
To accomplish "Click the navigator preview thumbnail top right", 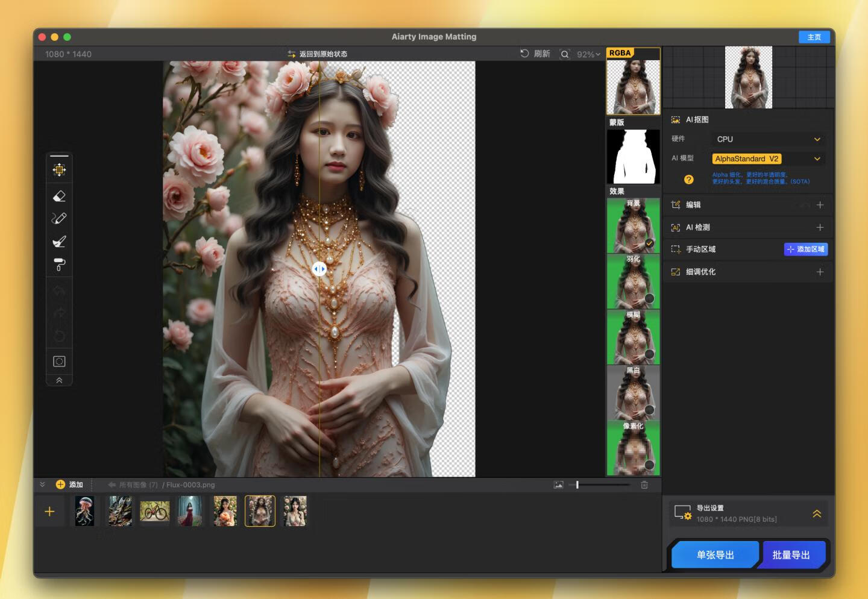I will 748,77.
